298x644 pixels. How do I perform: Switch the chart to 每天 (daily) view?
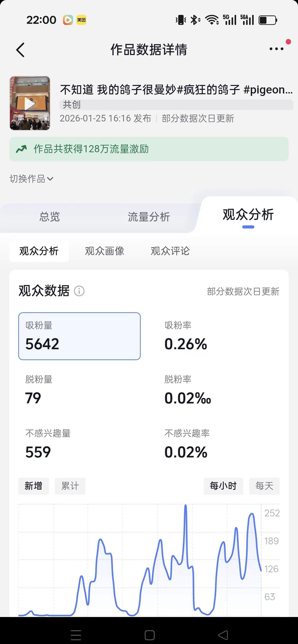tap(264, 486)
